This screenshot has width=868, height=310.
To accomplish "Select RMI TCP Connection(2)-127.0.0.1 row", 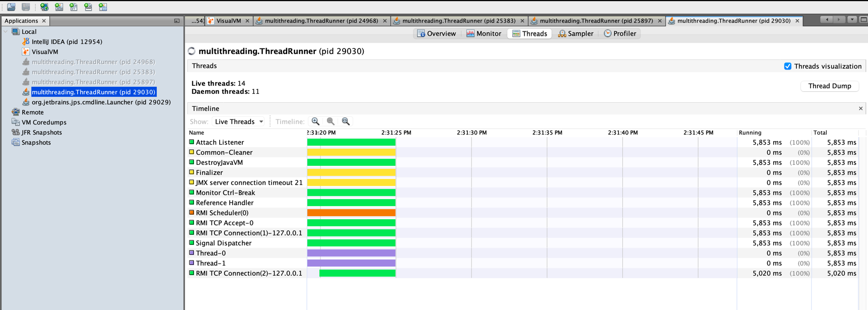I will pos(522,273).
